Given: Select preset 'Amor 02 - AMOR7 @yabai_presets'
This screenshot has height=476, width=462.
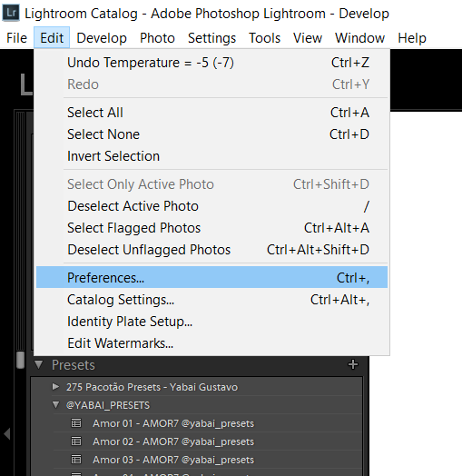Looking at the screenshot, I should (173, 441).
